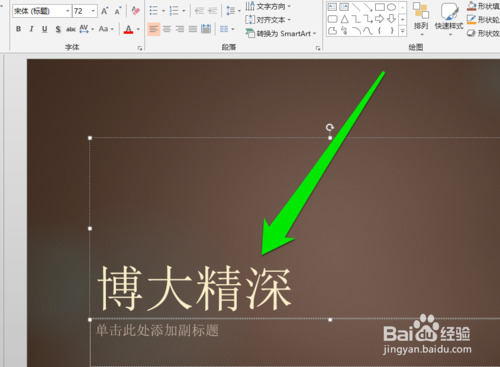Set left text alignment

[154, 29]
